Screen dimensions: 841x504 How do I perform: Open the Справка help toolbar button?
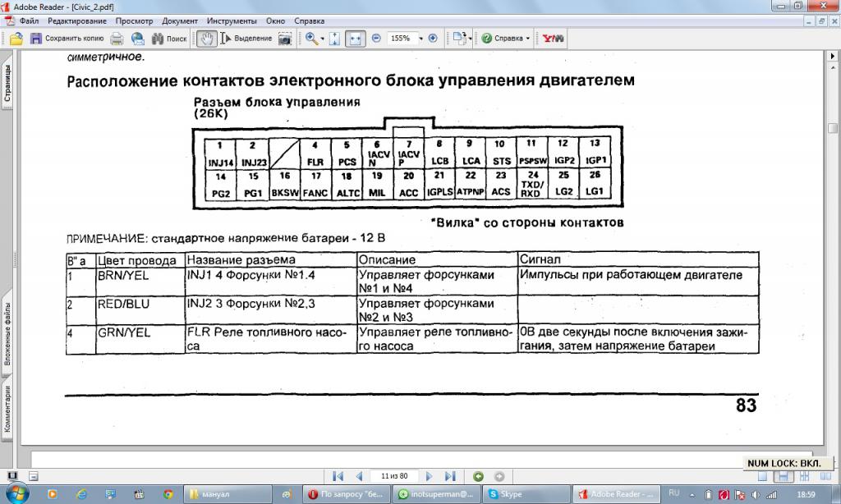(502, 39)
